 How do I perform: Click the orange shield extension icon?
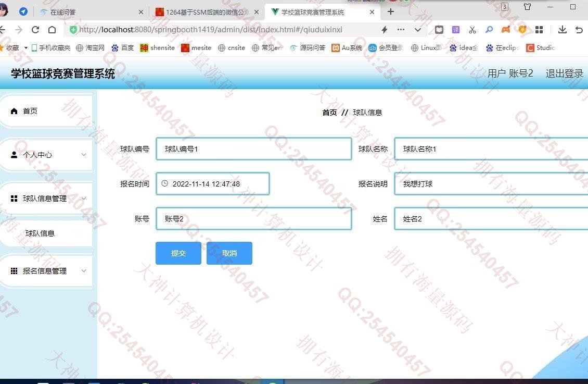tap(522, 30)
